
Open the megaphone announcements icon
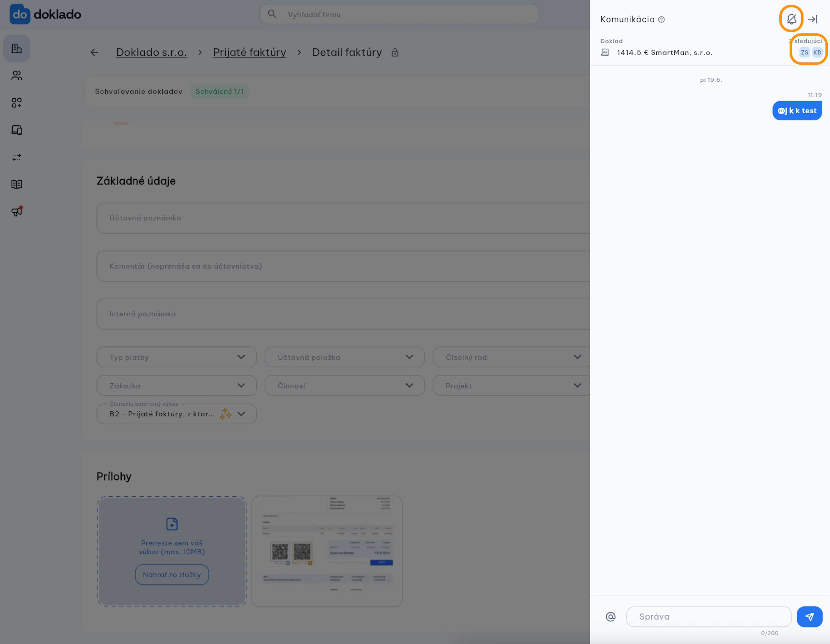coord(17,212)
